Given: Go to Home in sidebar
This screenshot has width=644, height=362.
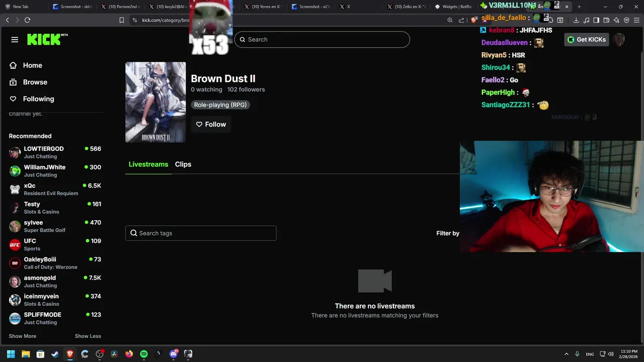Looking at the screenshot, I should [32, 65].
